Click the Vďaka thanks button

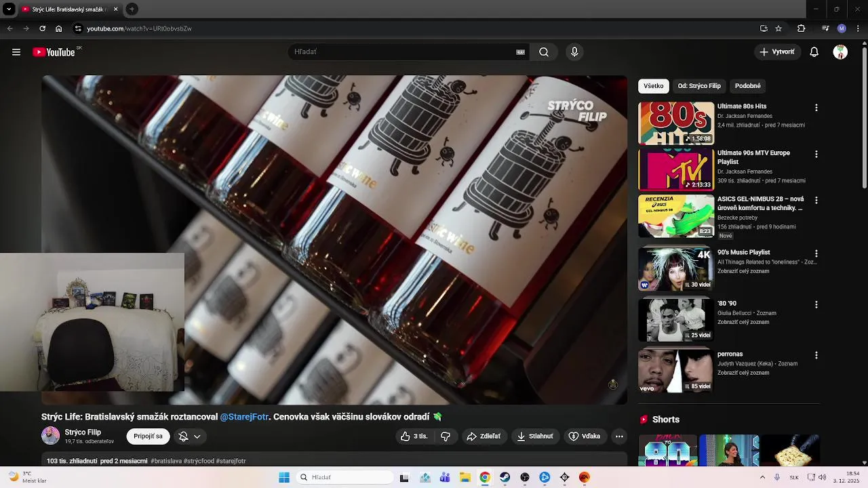click(x=585, y=436)
